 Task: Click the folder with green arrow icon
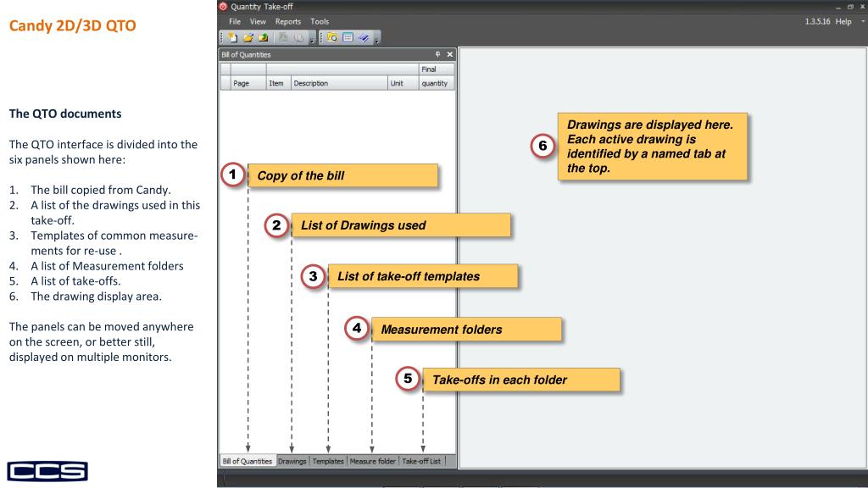(263, 37)
